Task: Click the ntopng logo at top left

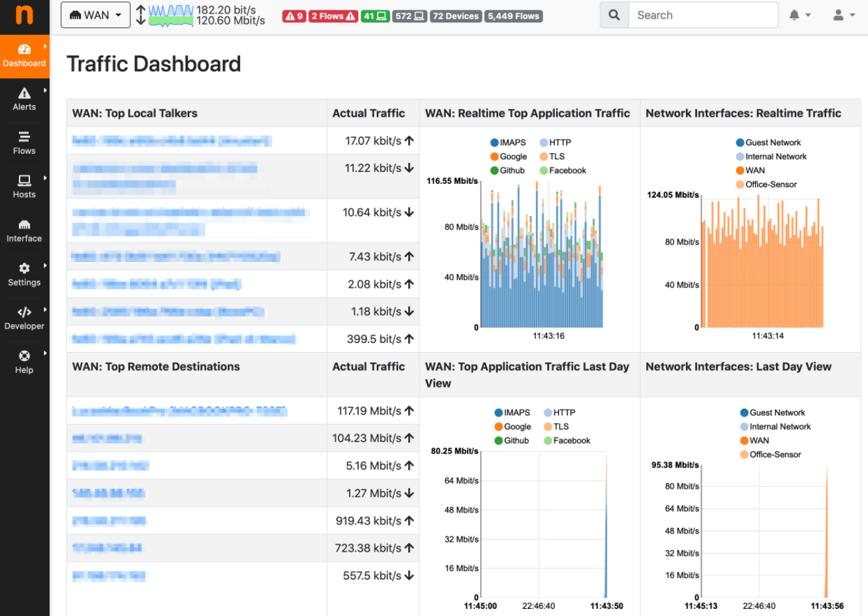Action: tap(24, 16)
